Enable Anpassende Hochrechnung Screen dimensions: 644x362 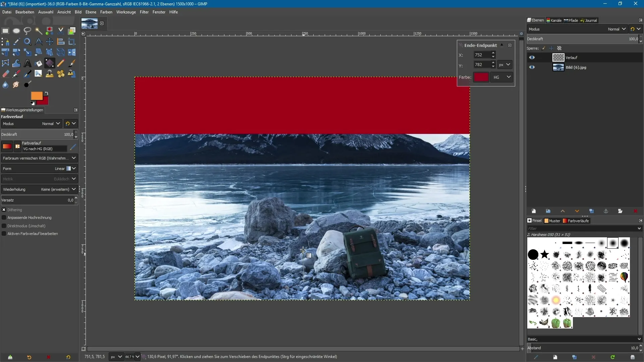(4, 218)
